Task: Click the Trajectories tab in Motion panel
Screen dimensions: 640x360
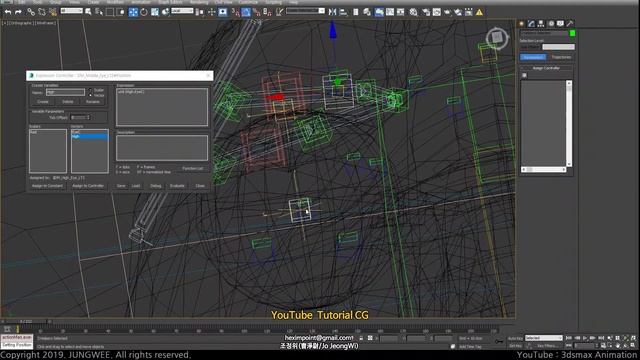Action: pos(562,57)
